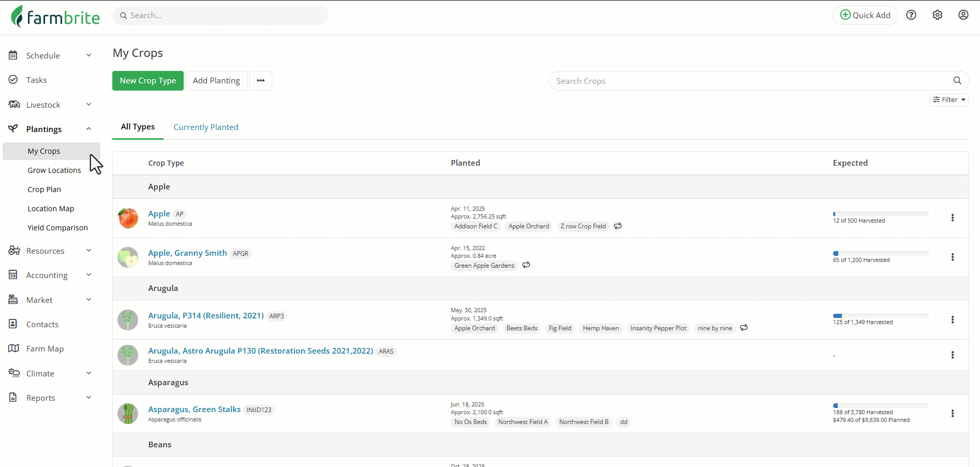The height and width of the screenshot is (467, 980).
Task: Click the Add Planting button
Action: 216,81
